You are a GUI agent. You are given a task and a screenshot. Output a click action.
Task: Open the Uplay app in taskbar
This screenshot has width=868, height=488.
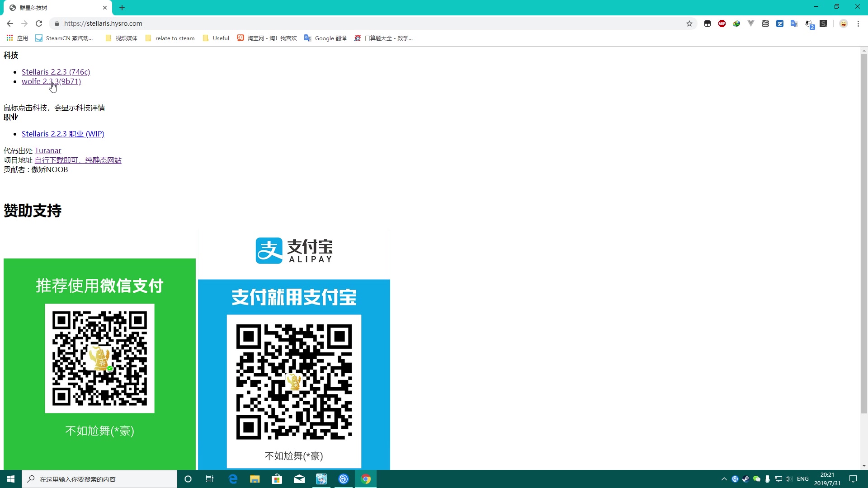pyautogui.click(x=344, y=479)
